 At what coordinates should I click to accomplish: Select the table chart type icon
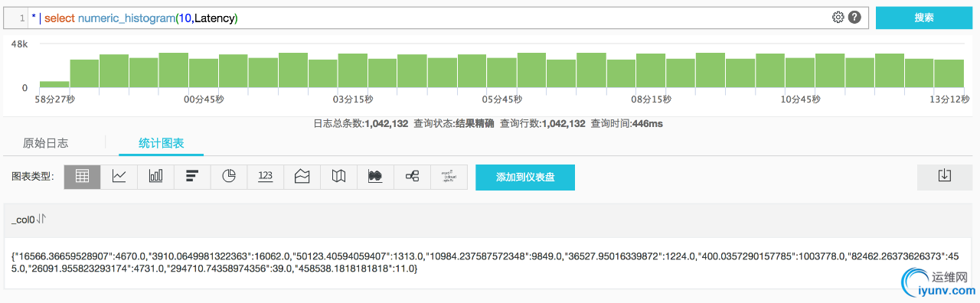[x=83, y=176]
